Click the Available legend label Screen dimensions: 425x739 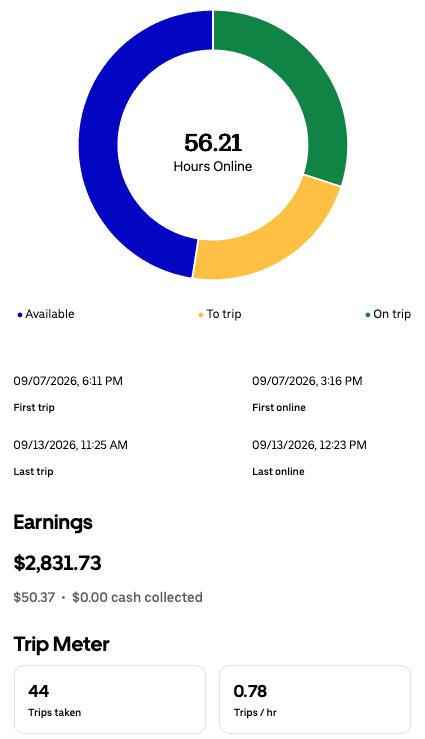(x=49, y=314)
